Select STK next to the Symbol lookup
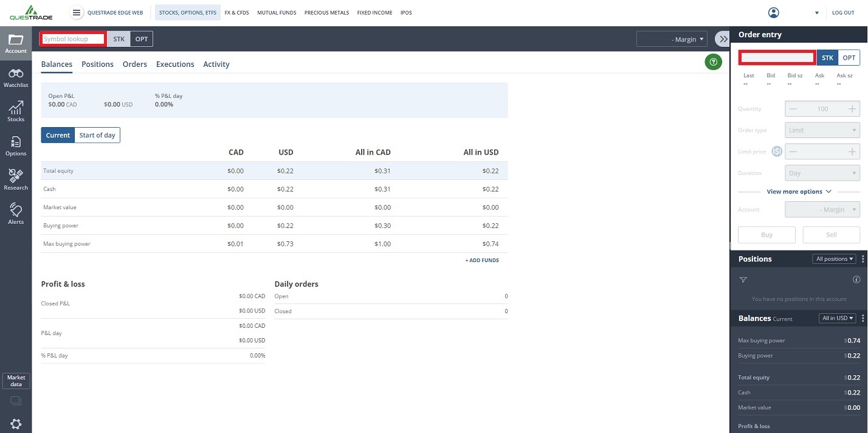868x433 pixels. click(119, 39)
